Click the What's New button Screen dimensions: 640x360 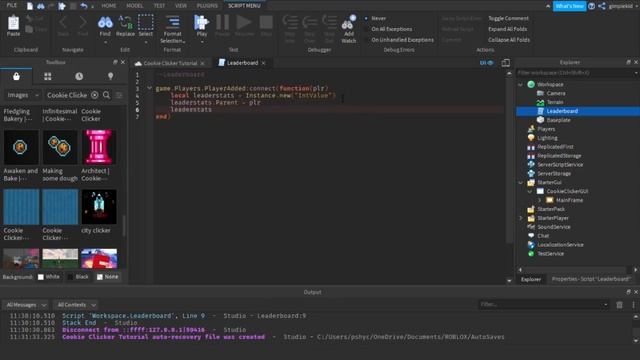[x=569, y=6]
